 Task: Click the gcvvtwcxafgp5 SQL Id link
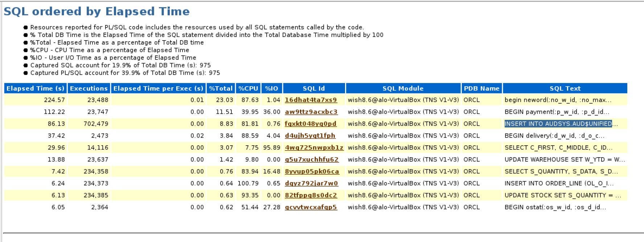[311, 208]
